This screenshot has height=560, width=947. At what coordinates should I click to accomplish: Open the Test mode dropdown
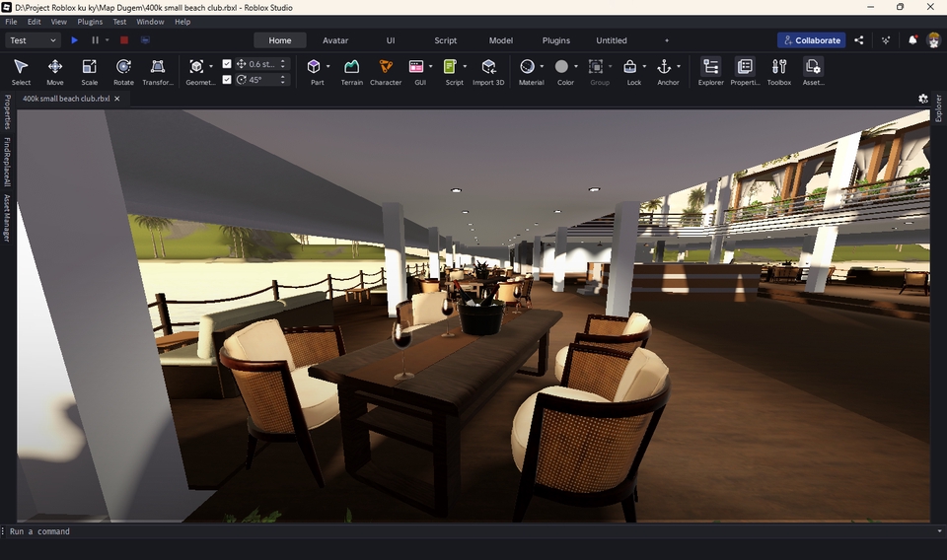[x=33, y=40]
